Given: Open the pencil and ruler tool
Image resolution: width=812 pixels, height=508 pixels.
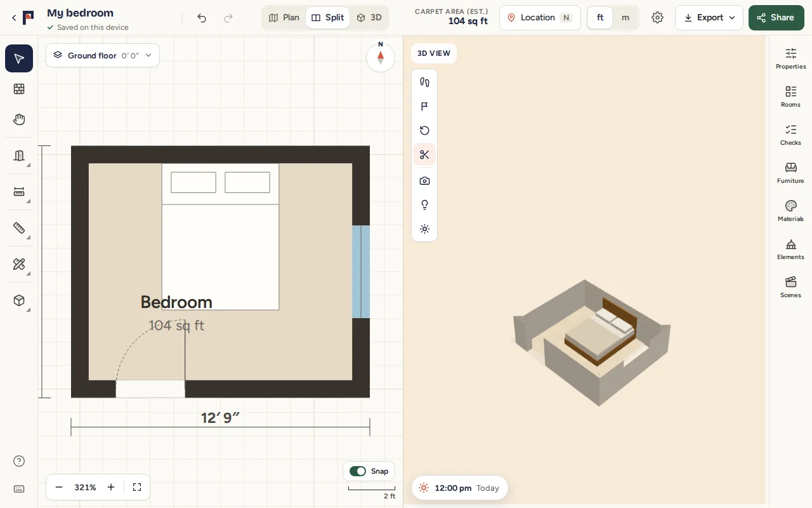Looking at the screenshot, I should pyautogui.click(x=19, y=264).
